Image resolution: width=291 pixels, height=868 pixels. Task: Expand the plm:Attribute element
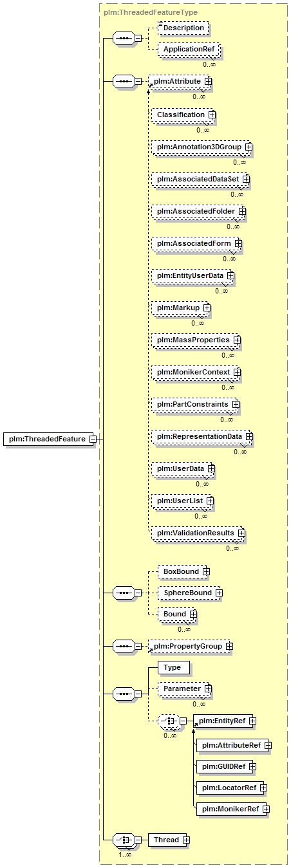[208, 82]
